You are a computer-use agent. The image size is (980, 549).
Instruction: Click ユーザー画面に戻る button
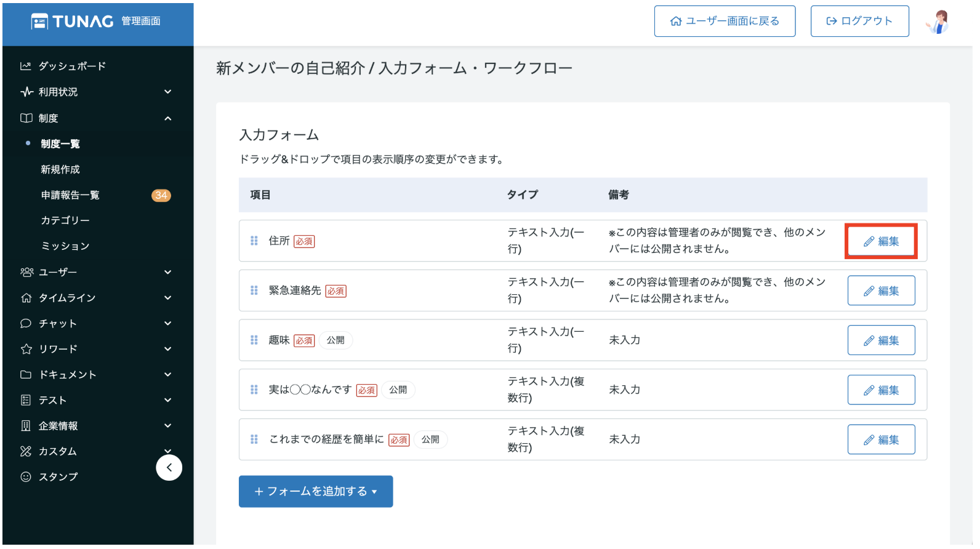coord(725,22)
